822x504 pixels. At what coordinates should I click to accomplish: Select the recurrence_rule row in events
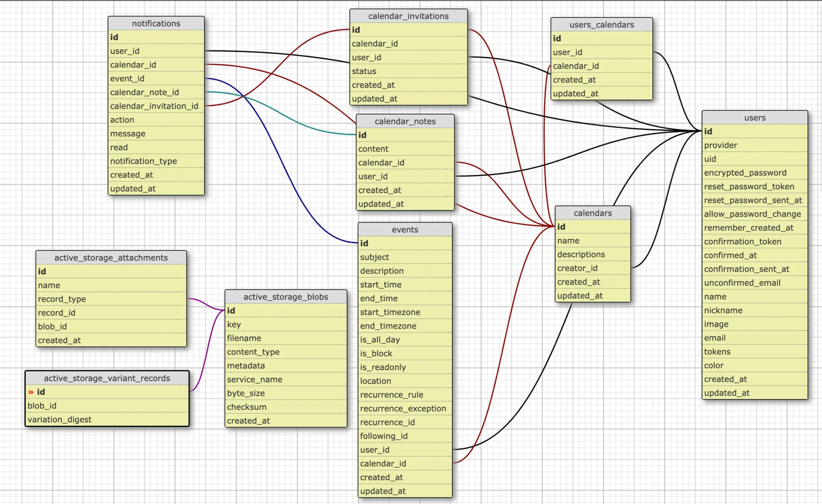pos(391,395)
